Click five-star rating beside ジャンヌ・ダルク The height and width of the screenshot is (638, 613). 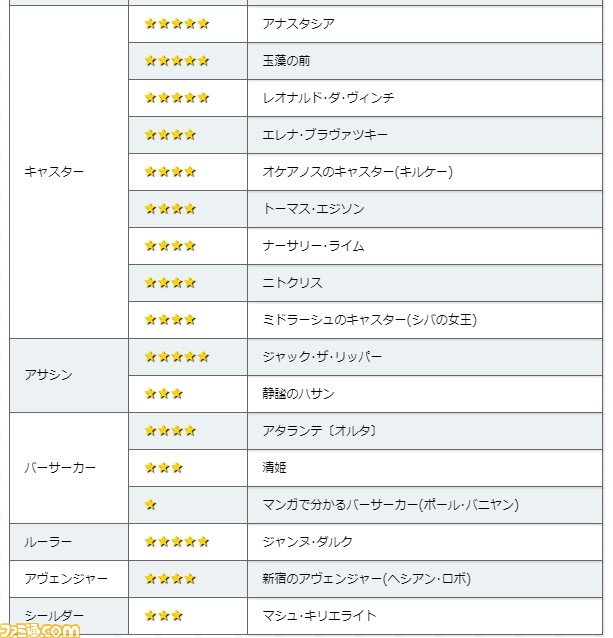(x=177, y=542)
